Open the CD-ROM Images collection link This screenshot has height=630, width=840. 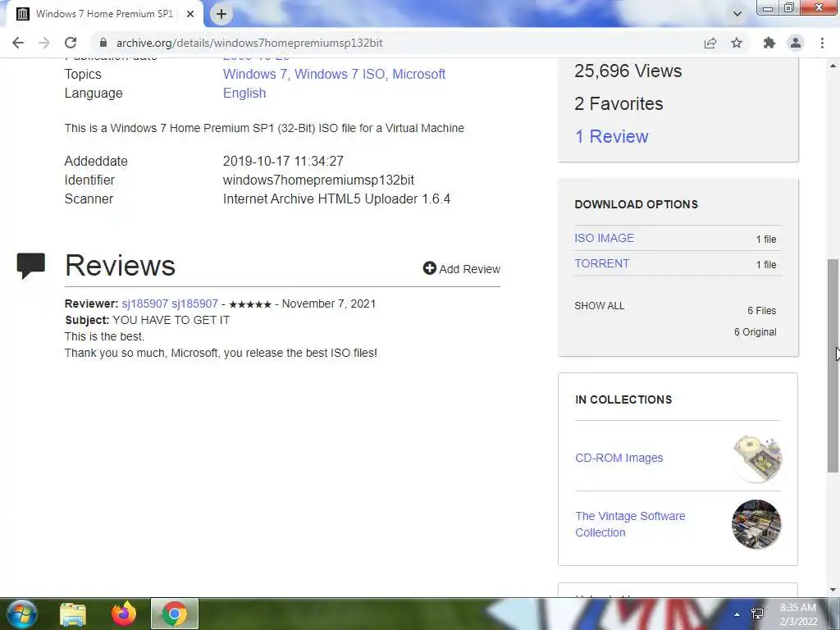click(619, 458)
